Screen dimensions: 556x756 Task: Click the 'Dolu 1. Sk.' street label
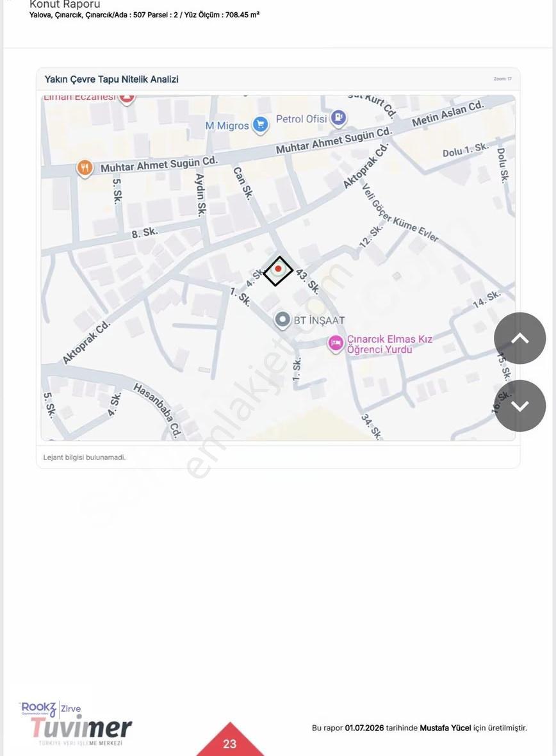[x=465, y=150]
